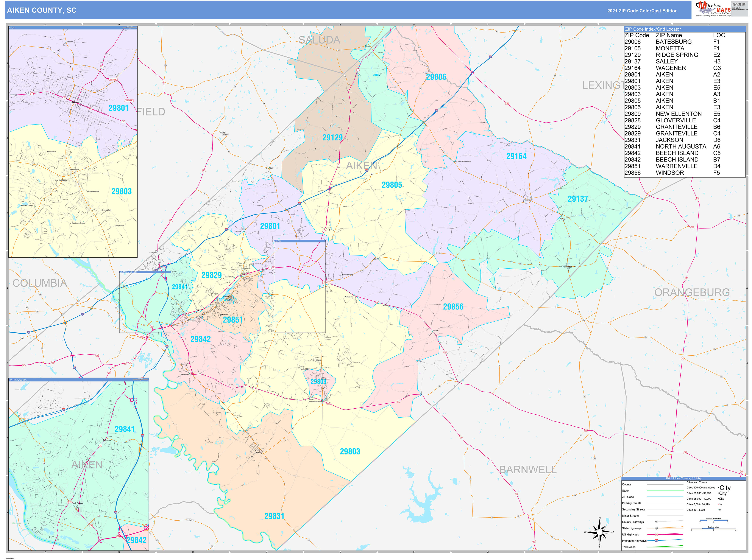Click the County Highways square marker in the legend
This screenshot has height=560, width=752.
pyautogui.click(x=656, y=522)
